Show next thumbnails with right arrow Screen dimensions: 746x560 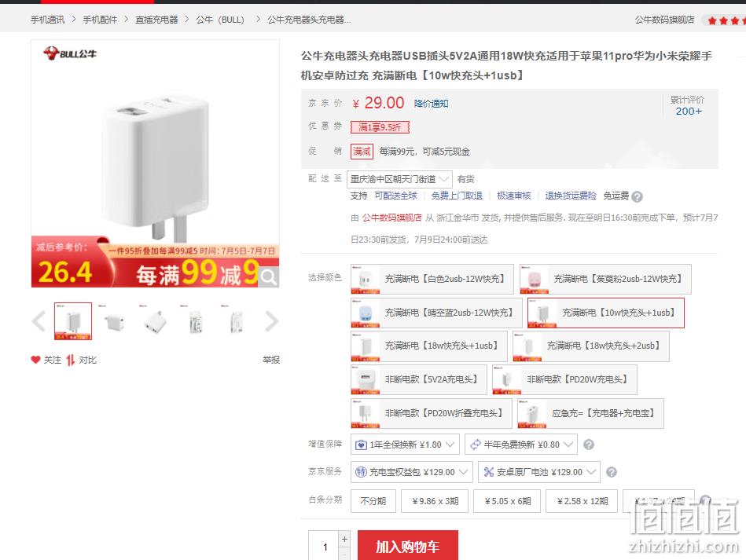click(271, 321)
